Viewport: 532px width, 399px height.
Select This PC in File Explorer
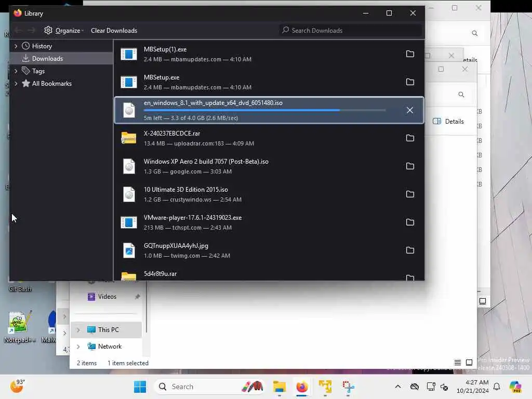[x=108, y=330]
